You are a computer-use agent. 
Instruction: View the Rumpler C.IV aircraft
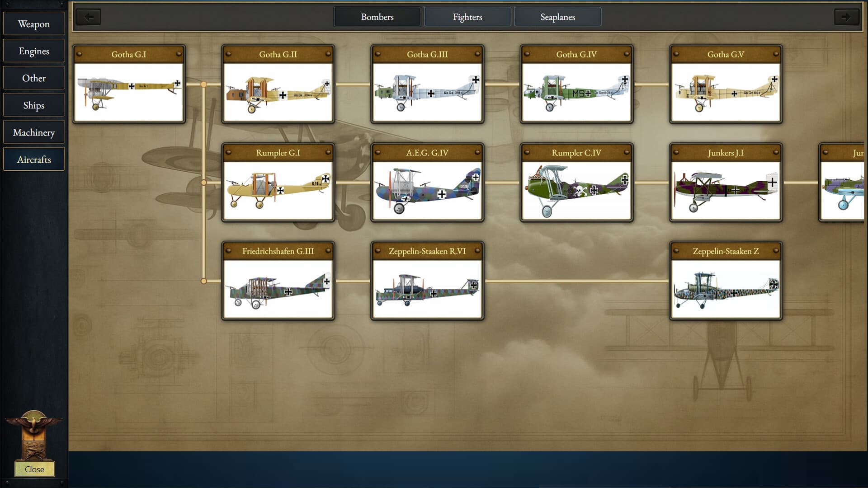point(576,182)
